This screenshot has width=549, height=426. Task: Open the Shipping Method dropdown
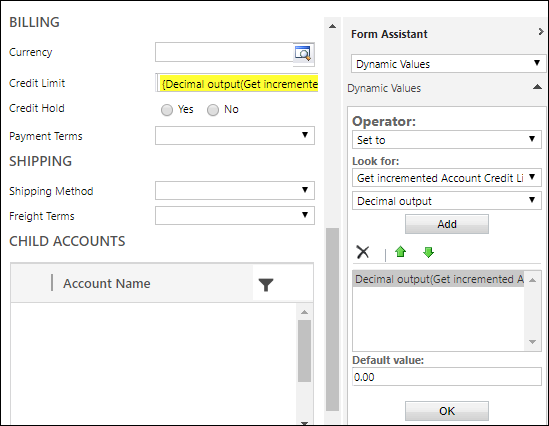(x=235, y=190)
